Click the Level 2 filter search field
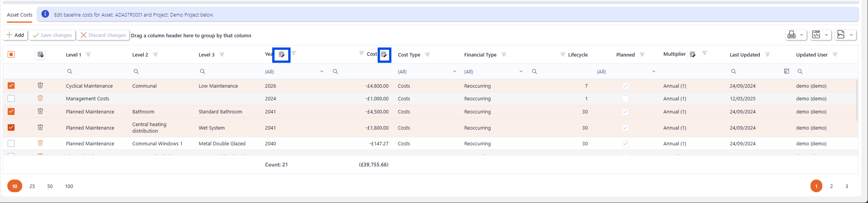Image resolution: width=868 pixels, height=203 pixels. pyautogui.click(x=161, y=72)
